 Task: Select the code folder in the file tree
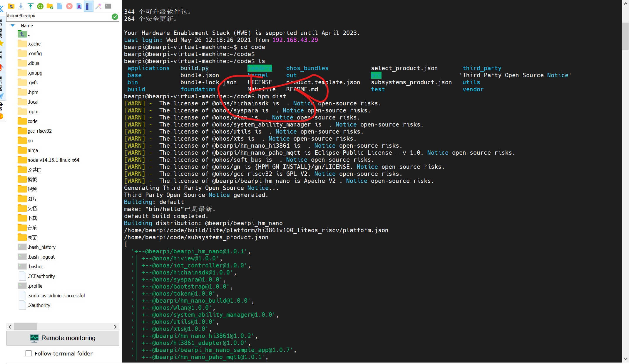(x=32, y=121)
